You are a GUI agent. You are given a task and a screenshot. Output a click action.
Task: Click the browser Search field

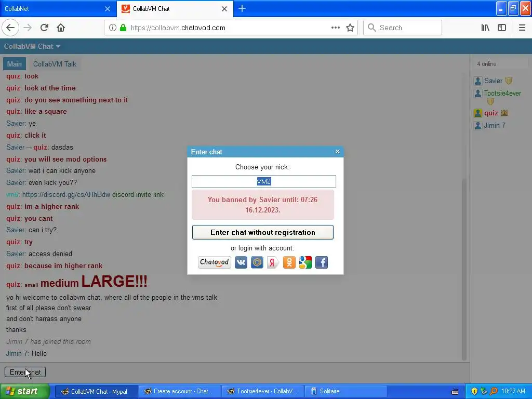click(403, 28)
